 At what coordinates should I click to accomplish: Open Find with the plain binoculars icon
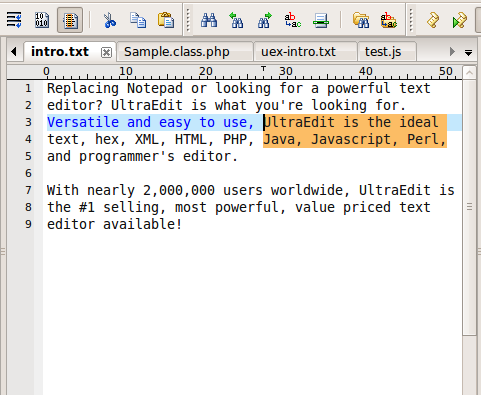point(209,20)
